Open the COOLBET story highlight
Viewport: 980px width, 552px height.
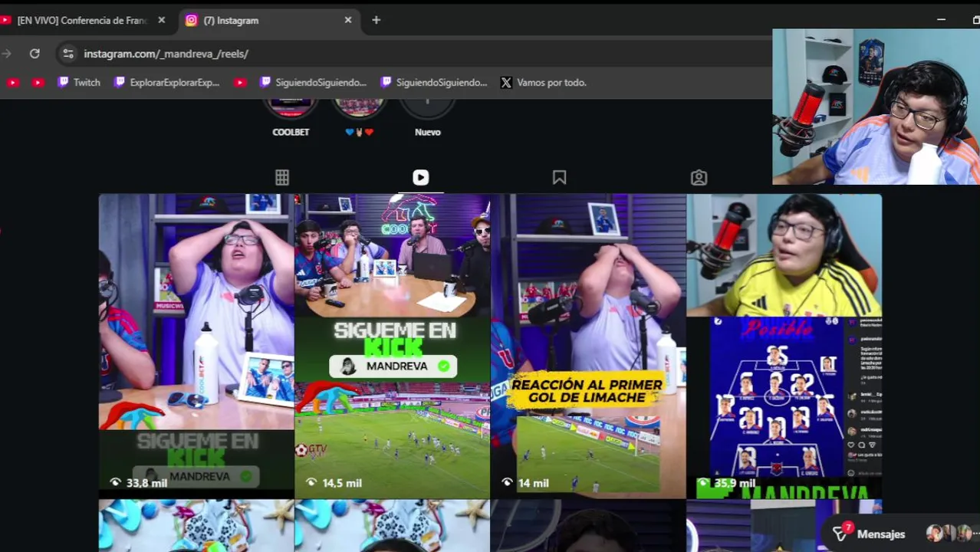[x=291, y=117]
